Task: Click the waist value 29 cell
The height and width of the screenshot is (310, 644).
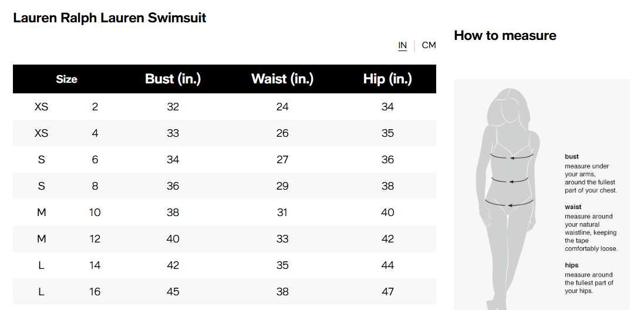Action: [282, 186]
